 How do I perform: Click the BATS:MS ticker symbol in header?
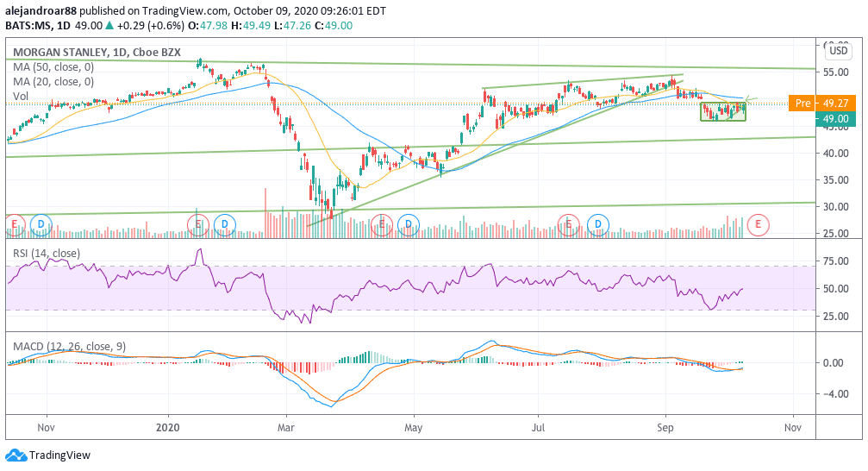(29, 26)
